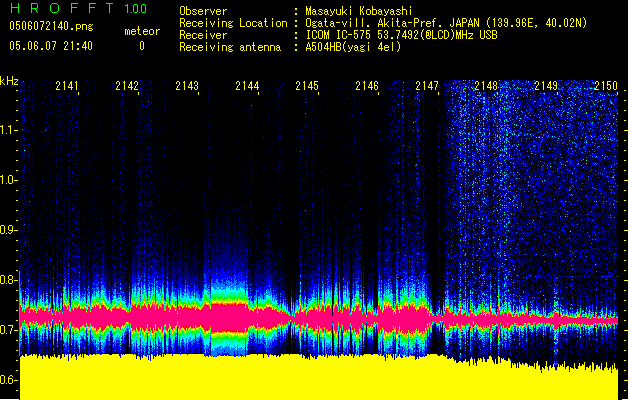Viewport: 629px width, 400px height.
Task: Click the yellow region at spectrogram bottom
Action: click(x=300, y=378)
